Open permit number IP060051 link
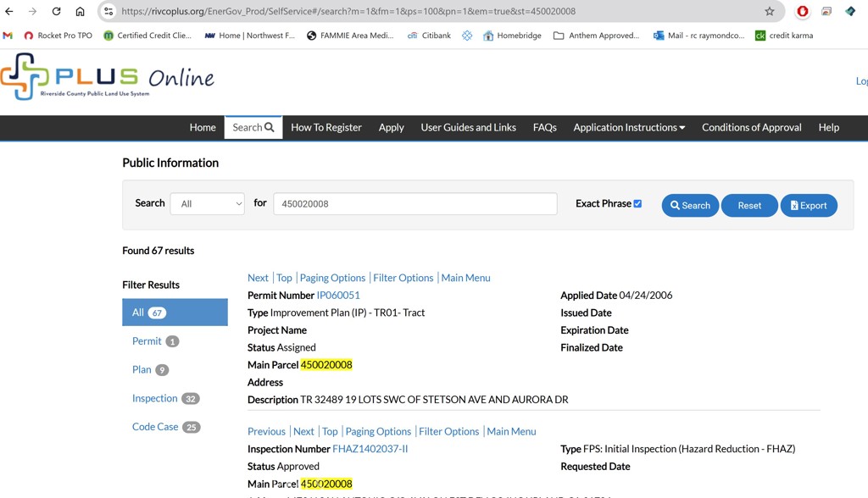868x498 pixels. point(338,296)
